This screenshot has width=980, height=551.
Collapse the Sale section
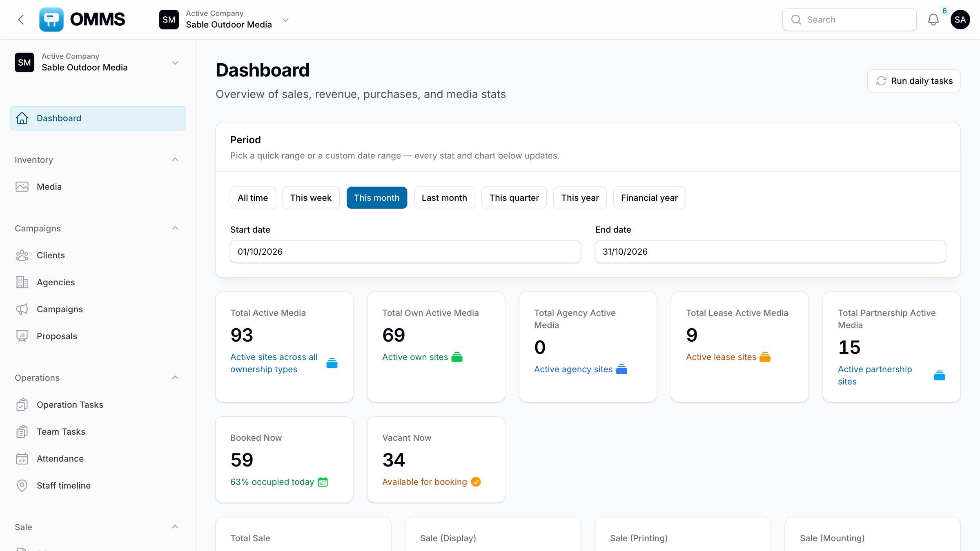point(175,527)
